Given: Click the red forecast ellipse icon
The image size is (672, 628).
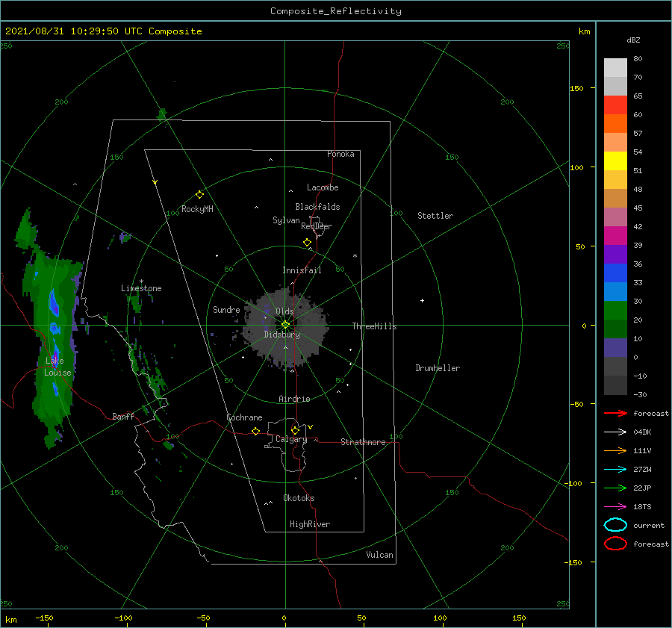Looking at the screenshot, I should click(x=615, y=544).
